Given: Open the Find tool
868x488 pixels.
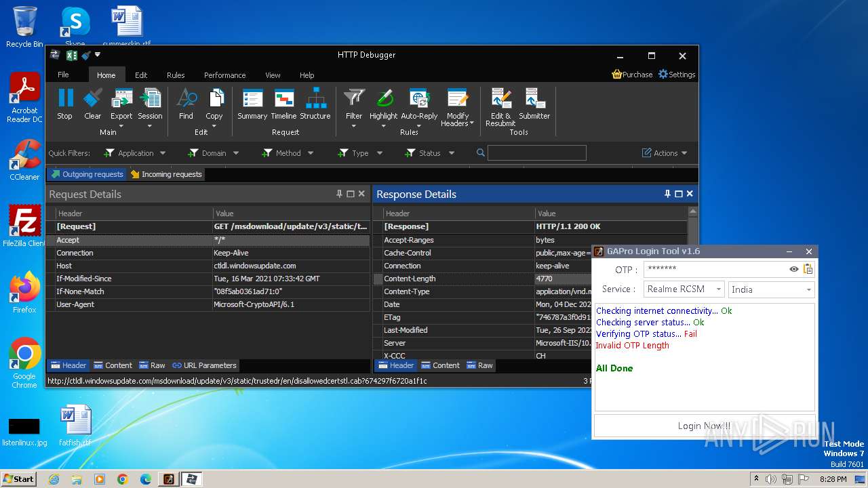Looking at the screenshot, I should pos(186,104).
